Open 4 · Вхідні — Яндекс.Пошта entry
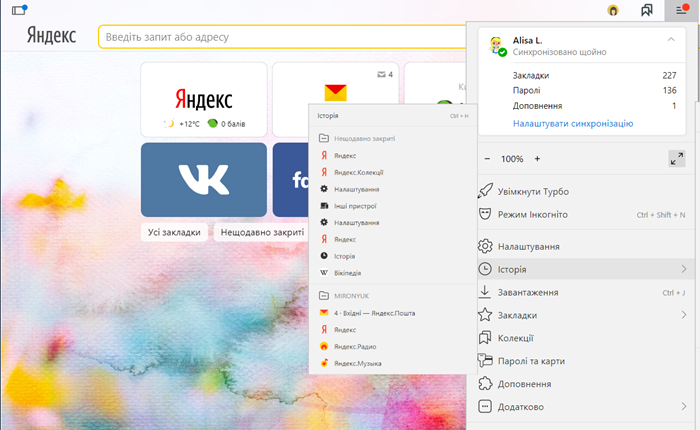The height and width of the screenshot is (430, 700). point(393,313)
